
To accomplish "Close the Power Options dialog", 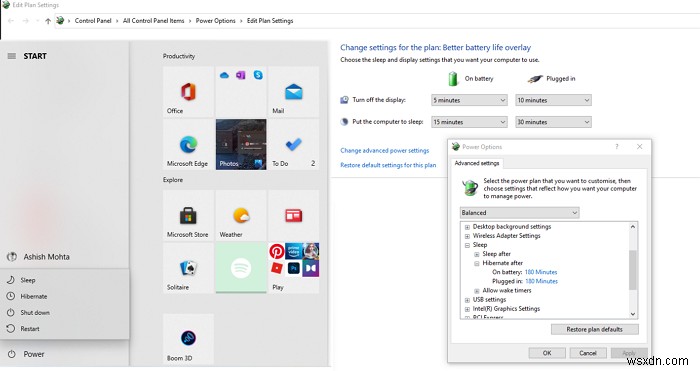I will [x=639, y=147].
